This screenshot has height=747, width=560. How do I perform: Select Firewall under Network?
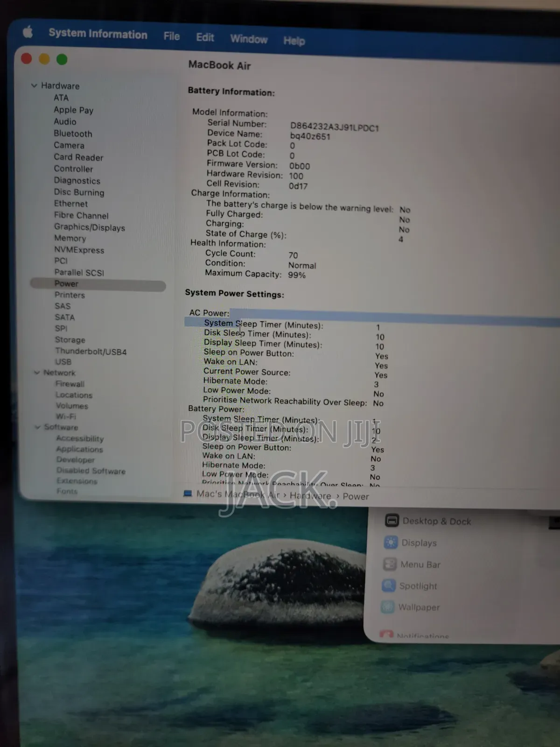click(70, 384)
